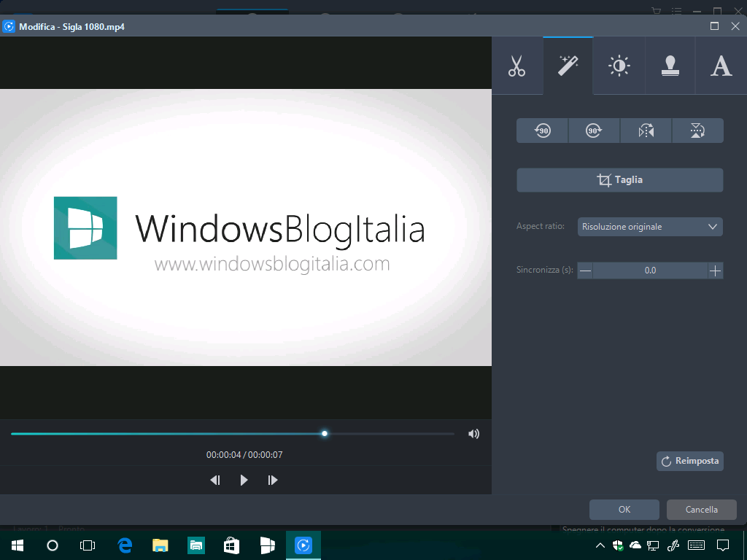Open File Explorer from taskbar
The height and width of the screenshot is (560, 747).
160,545
